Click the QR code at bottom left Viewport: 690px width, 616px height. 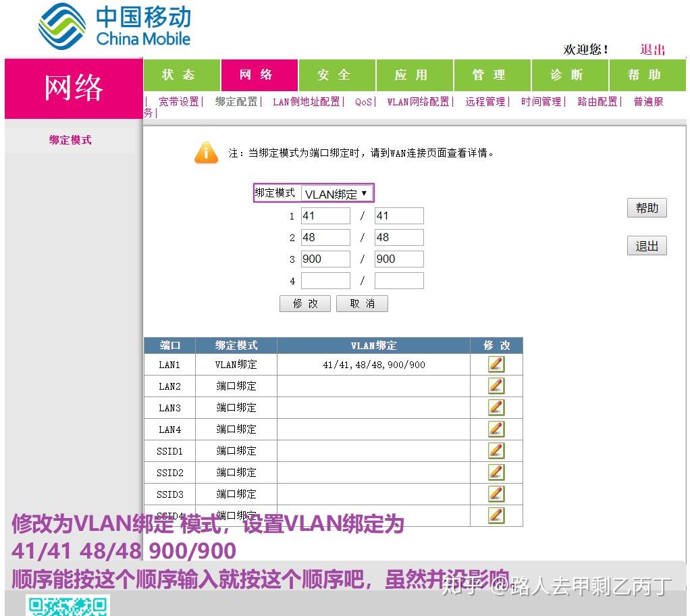tap(66, 607)
